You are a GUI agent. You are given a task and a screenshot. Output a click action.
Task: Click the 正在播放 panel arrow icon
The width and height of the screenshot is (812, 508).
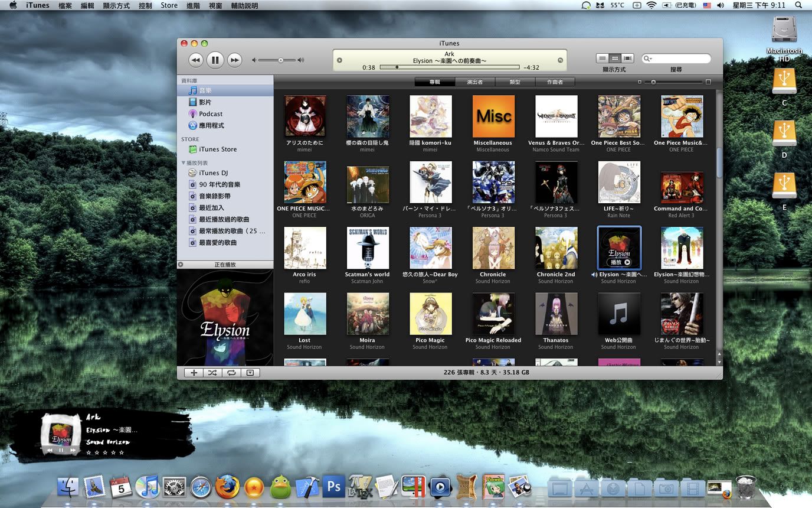click(x=181, y=265)
